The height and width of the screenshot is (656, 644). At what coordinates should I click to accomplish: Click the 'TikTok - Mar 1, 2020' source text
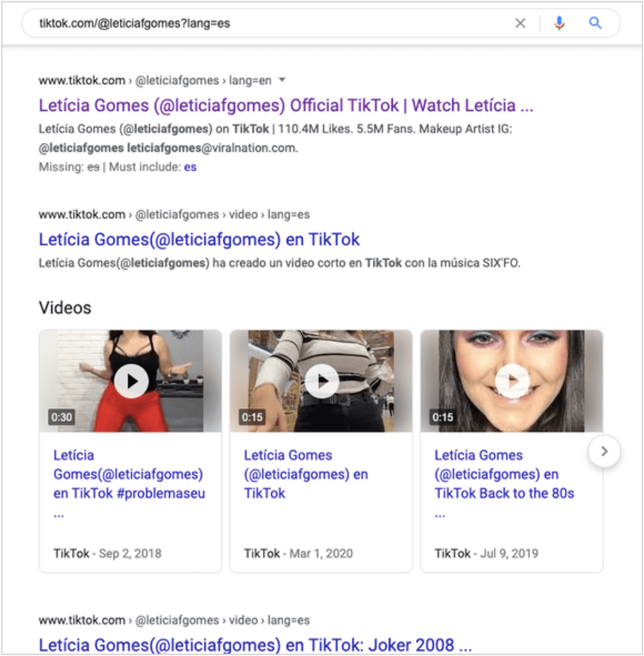pos(299,553)
